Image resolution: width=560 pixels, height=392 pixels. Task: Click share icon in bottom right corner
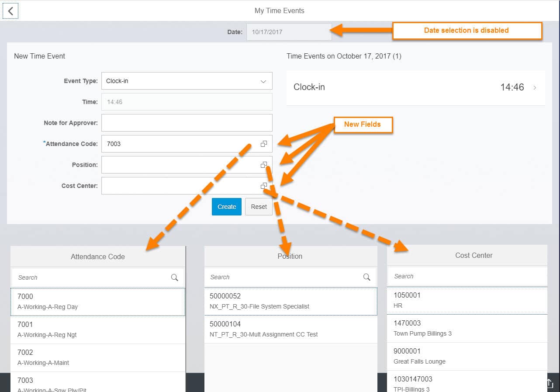(x=550, y=383)
